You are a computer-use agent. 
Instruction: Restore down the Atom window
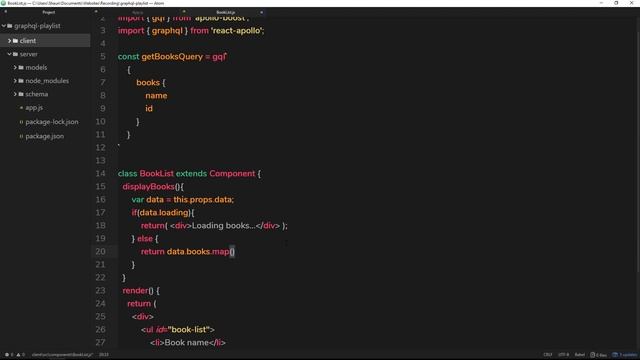coord(616,3)
